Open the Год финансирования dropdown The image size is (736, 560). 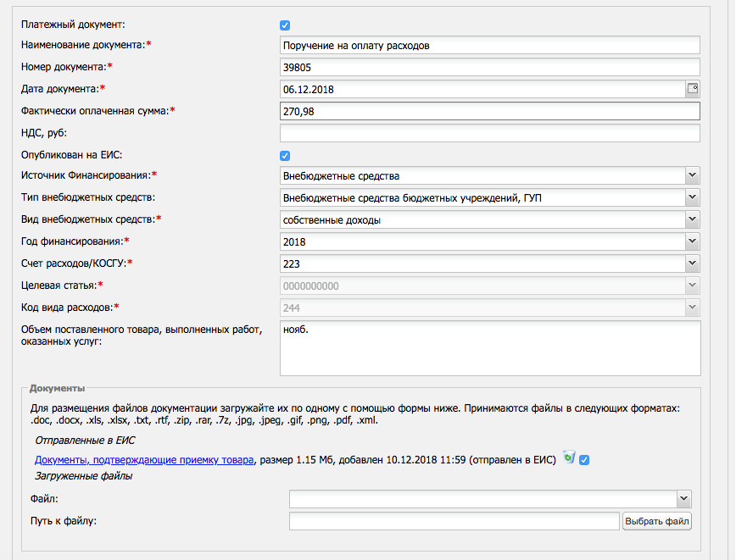(x=692, y=241)
